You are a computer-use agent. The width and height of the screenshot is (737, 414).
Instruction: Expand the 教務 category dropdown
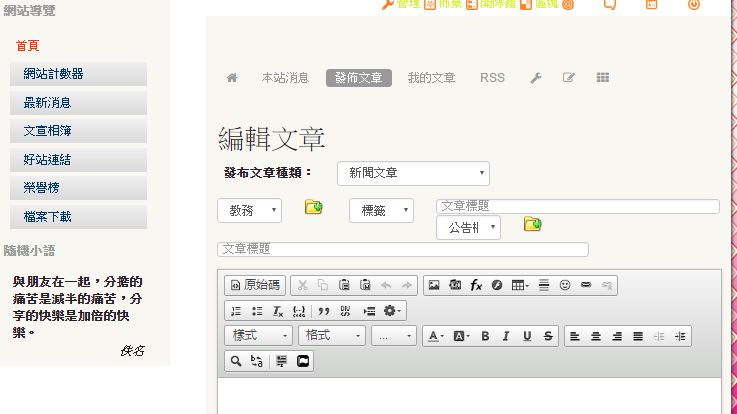(249, 210)
